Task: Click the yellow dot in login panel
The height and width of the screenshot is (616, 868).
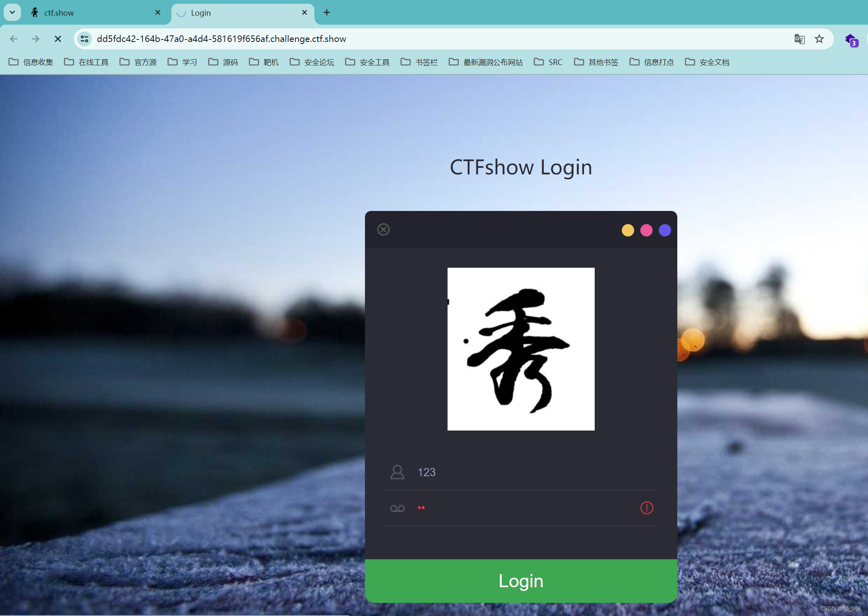Action: pos(628,230)
